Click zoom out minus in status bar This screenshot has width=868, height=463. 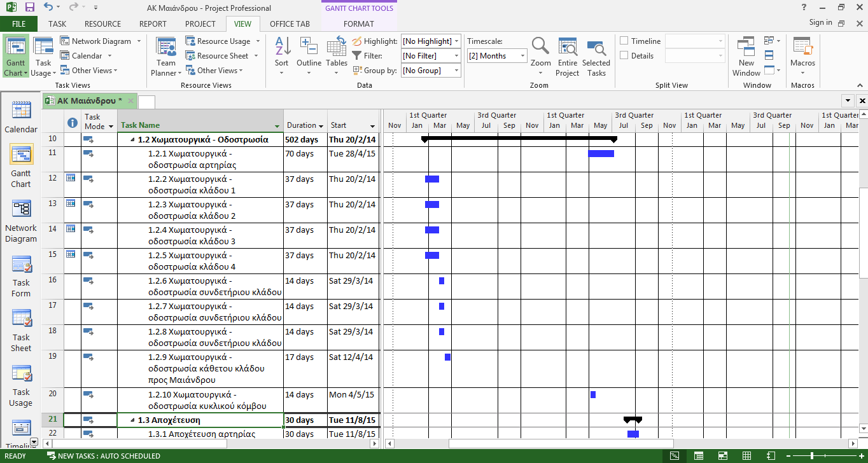(x=787, y=456)
